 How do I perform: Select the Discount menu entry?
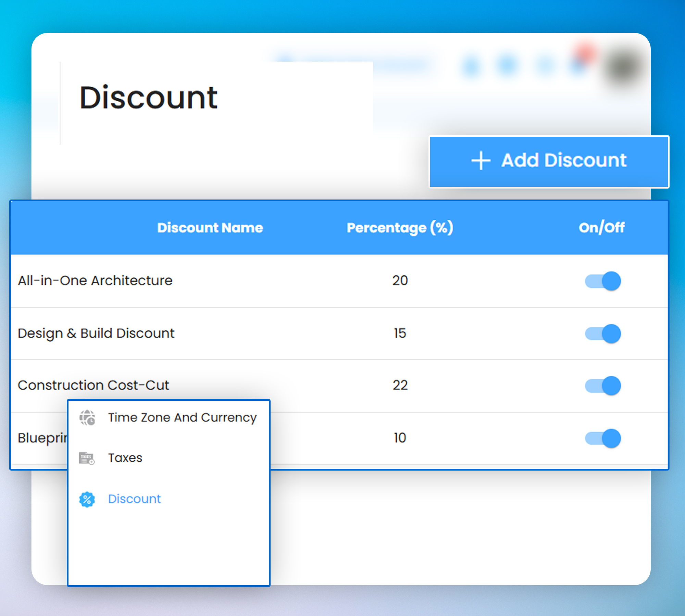pyautogui.click(x=134, y=499)
